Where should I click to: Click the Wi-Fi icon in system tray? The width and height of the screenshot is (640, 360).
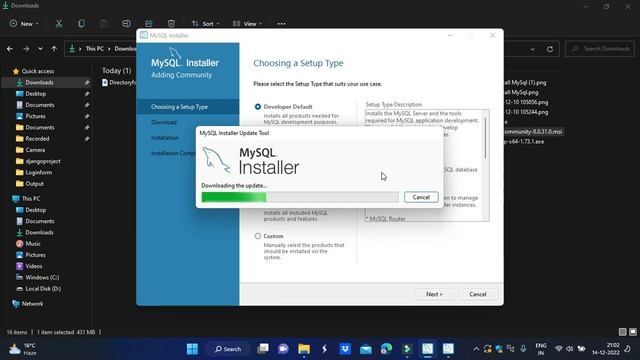(x=558, y=349)
